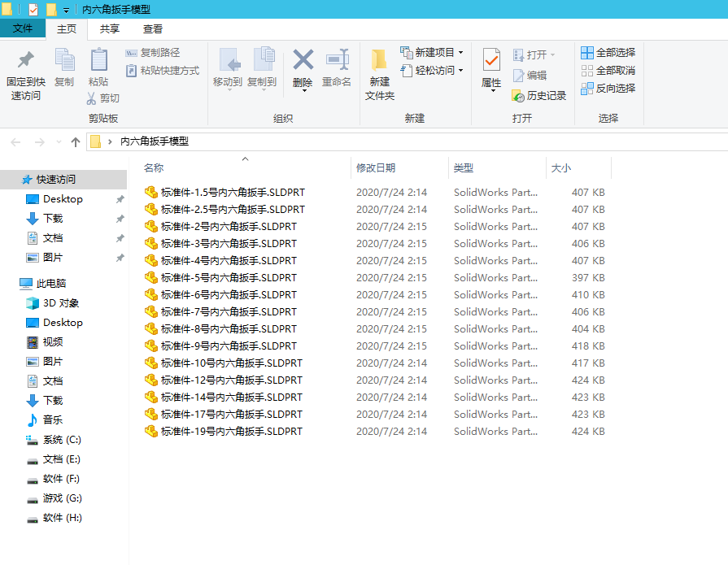Expand the dropdown arrow under 删除
The width and height of the screenshot is (728, 565).
(304, 91)
